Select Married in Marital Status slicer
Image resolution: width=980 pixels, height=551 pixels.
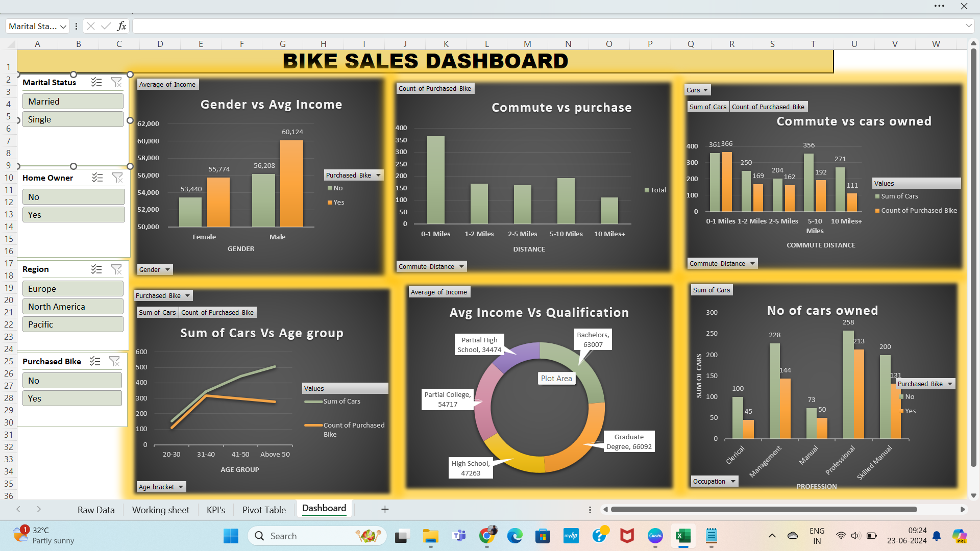(72, 102)
